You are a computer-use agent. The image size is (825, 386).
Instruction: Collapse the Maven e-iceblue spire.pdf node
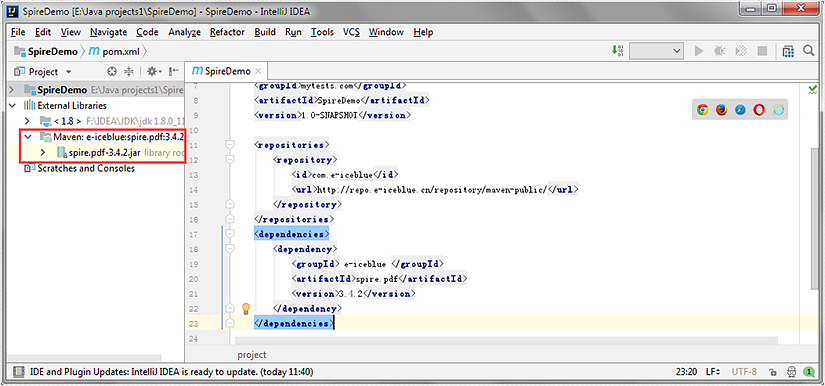[x=28, y=137]
